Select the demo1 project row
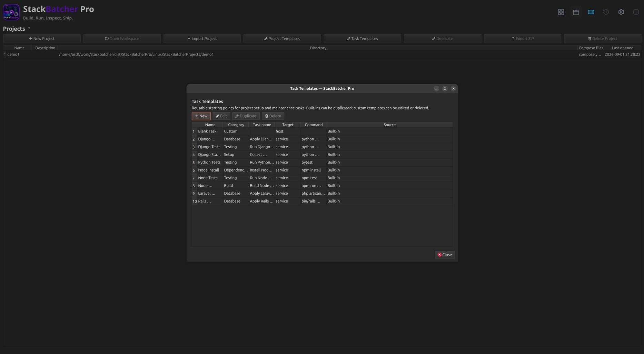The image size is (644, 354). (x=322, y=55)
